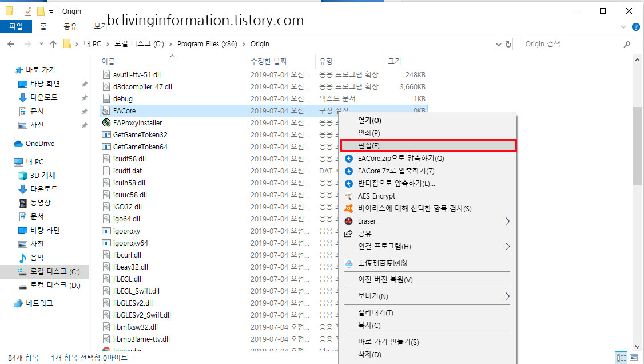
Task: Choose 반디집으로 압축하기(L)
Action: (396, 183)
